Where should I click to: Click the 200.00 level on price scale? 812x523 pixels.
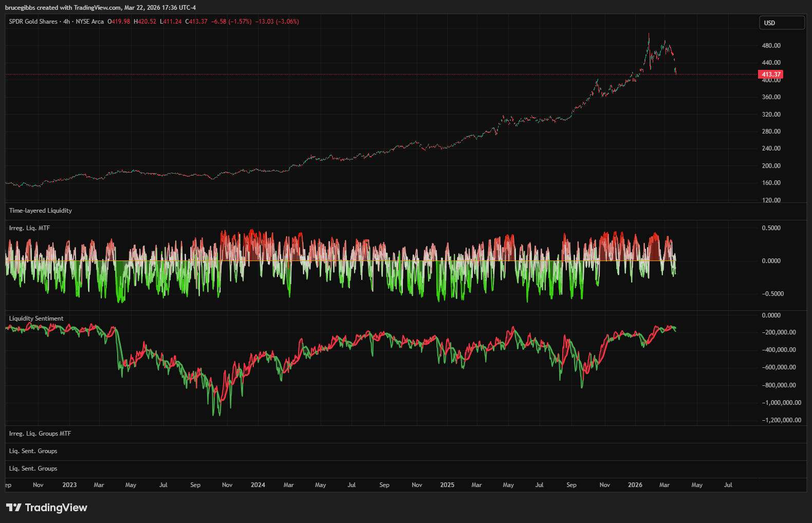(771, 166)
